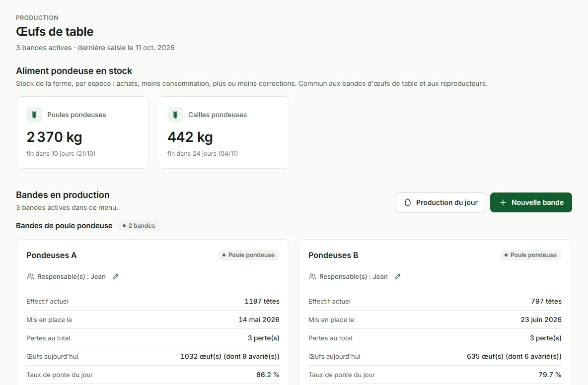Click the 'Œufs de table' page title
The width and height of the screenshot is (588, 385).
[x=55, y=32]
